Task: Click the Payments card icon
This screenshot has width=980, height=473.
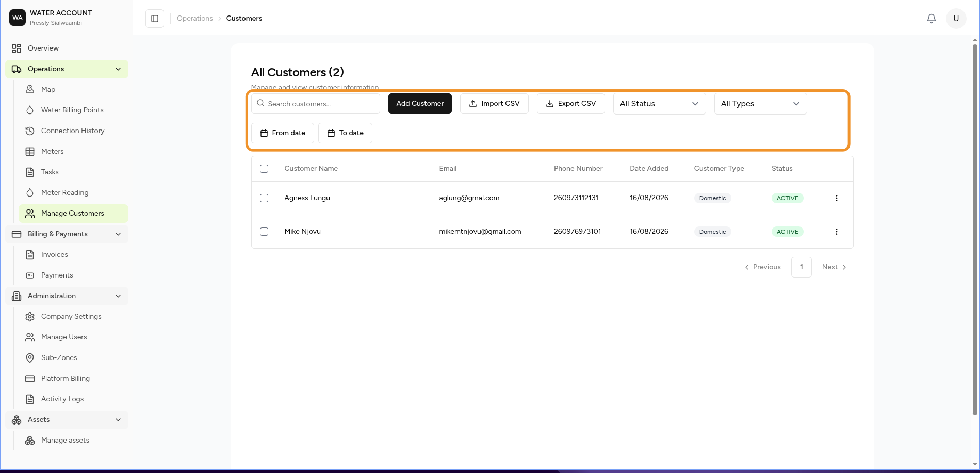Action: [x=30, y=275]
